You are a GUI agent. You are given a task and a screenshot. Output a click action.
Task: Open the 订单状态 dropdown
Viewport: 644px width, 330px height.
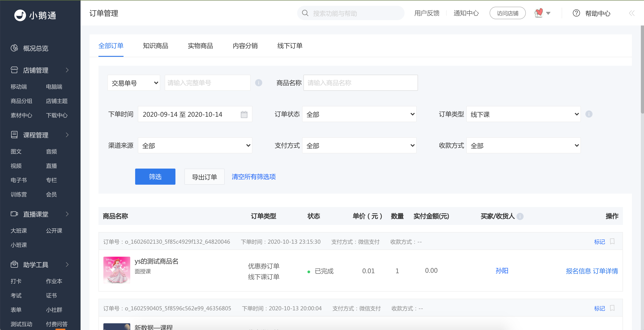click(x=359, y=114)
